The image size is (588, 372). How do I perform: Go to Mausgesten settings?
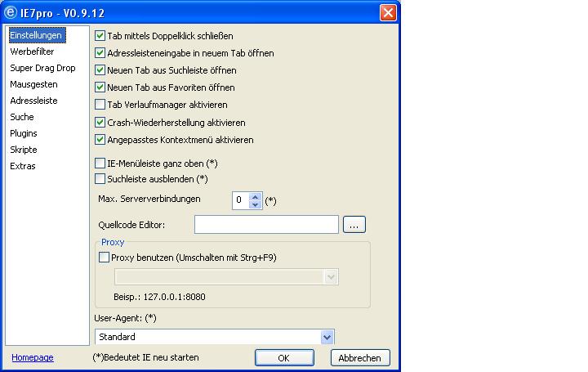[x=33, y=84]
